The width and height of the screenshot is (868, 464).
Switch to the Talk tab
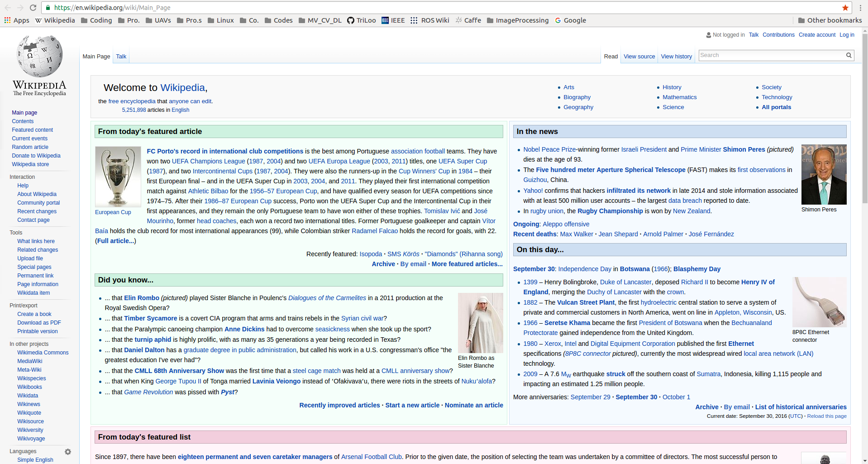(x=121, y=57)
